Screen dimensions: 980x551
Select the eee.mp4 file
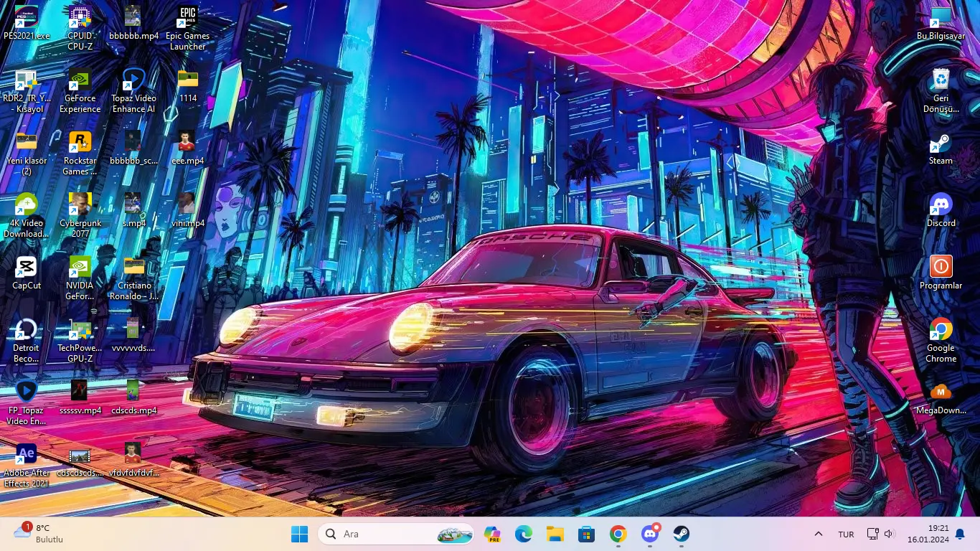click(187, 148)
